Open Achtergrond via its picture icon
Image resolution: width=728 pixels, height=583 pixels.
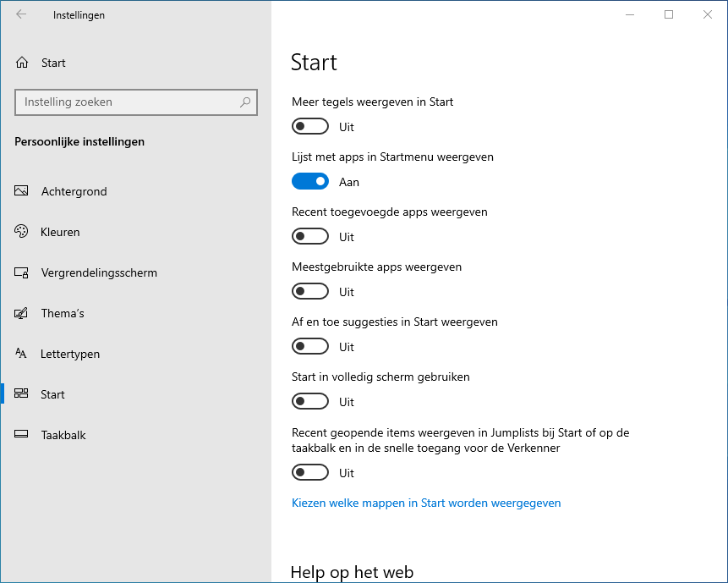click(22, 191)
